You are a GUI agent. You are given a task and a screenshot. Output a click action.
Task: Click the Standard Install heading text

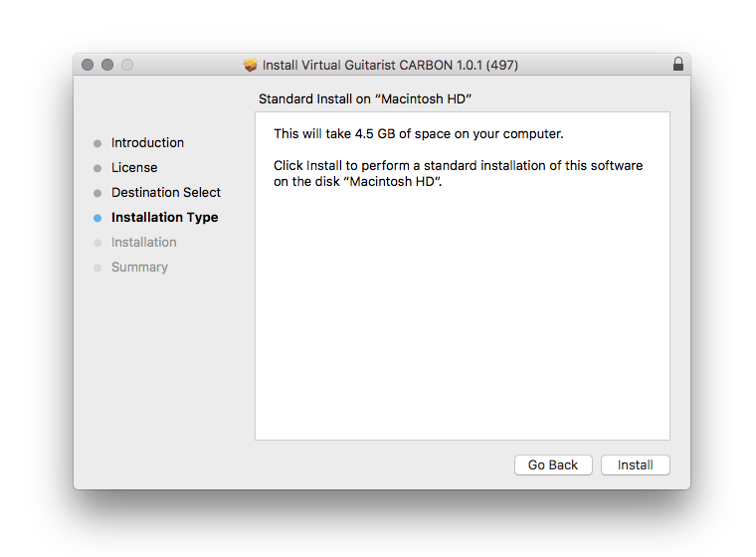[364, 99]
